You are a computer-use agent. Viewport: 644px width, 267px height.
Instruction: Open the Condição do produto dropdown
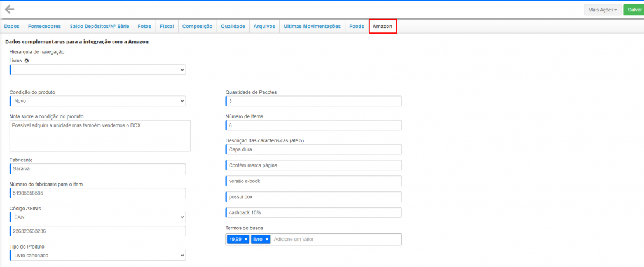point(97,100)
